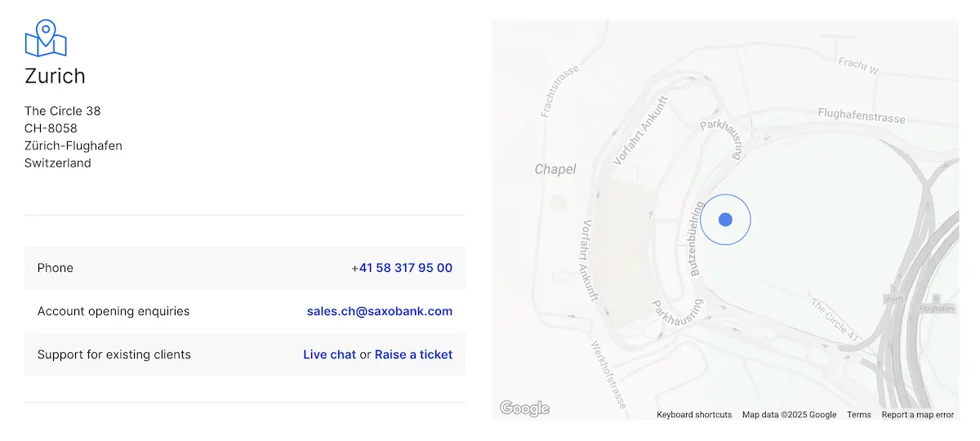Call the +41 58 317 95 00 number

click(402, 268)
